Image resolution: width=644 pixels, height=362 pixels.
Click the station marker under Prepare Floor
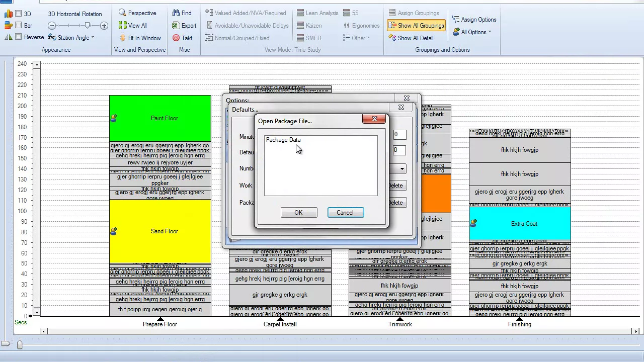[x=160, y=319]
